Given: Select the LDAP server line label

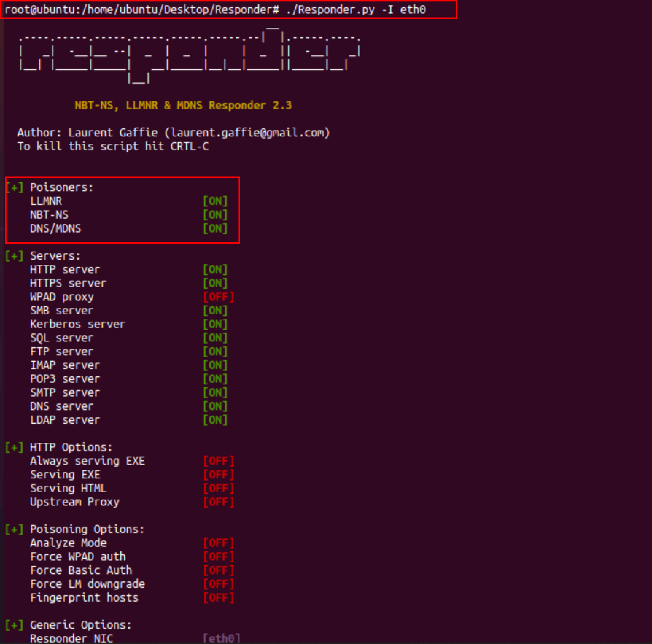Looking at the screenshot, I should coord(65,420).
